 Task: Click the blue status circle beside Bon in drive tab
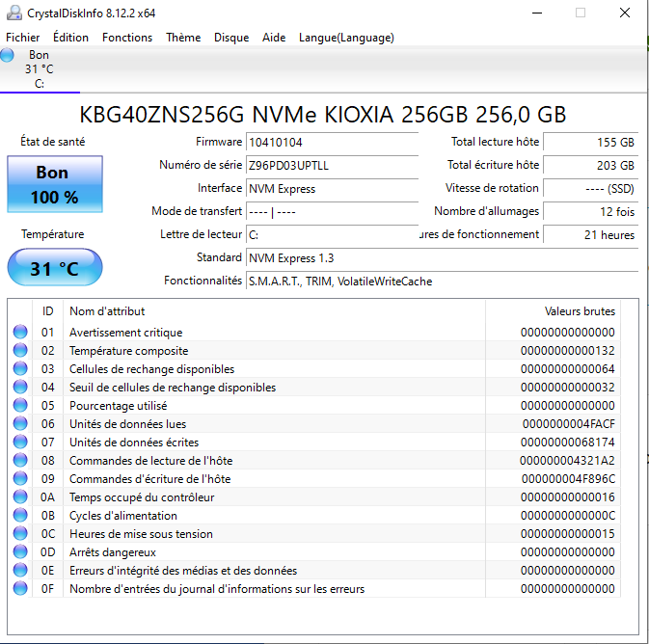point(7,55)
